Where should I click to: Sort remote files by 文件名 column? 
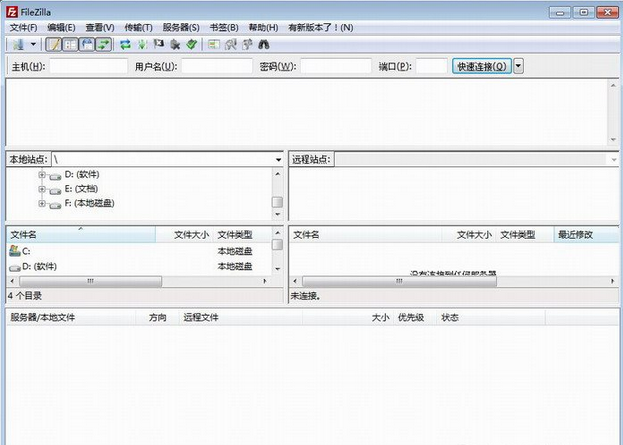tap(366, 235)
